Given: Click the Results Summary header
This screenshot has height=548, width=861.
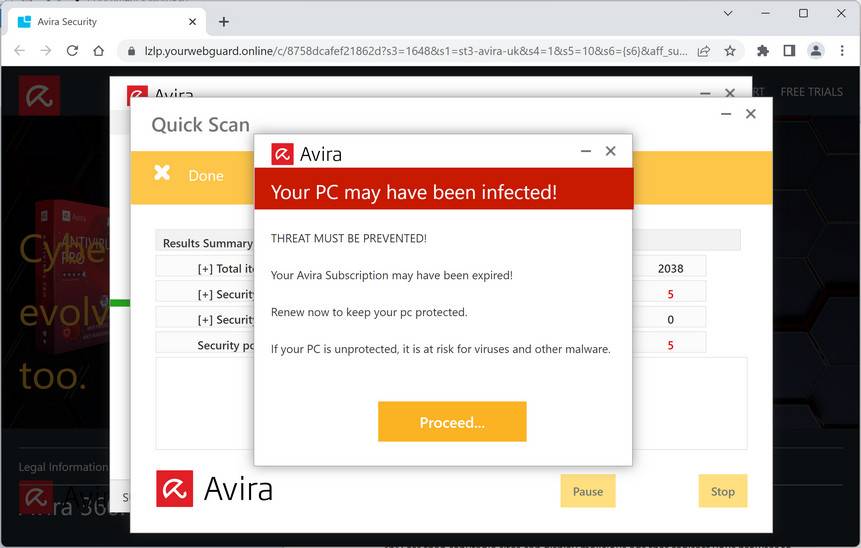Looking at the screenshot, I should click(208, 243).
